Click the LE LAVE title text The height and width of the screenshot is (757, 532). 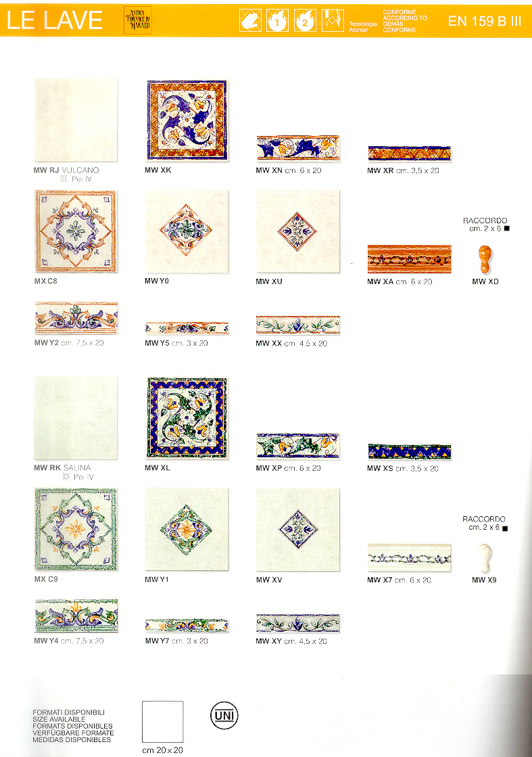[55, 20]
